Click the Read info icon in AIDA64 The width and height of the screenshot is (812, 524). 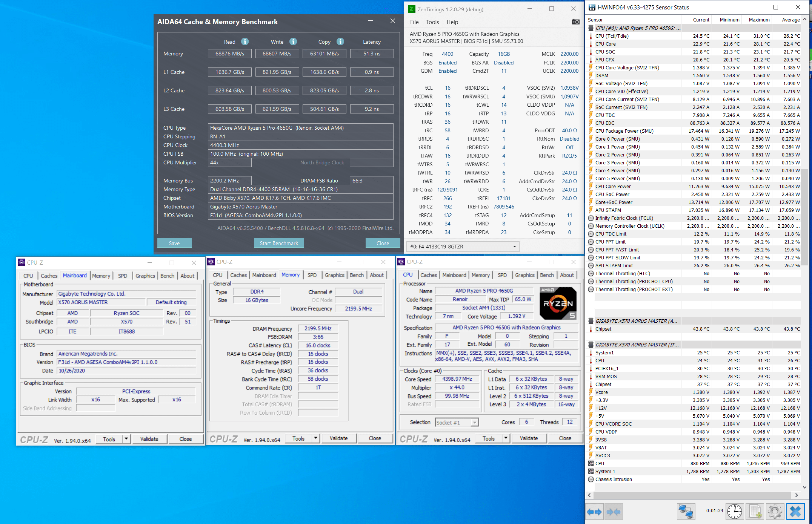coord(245,41)
